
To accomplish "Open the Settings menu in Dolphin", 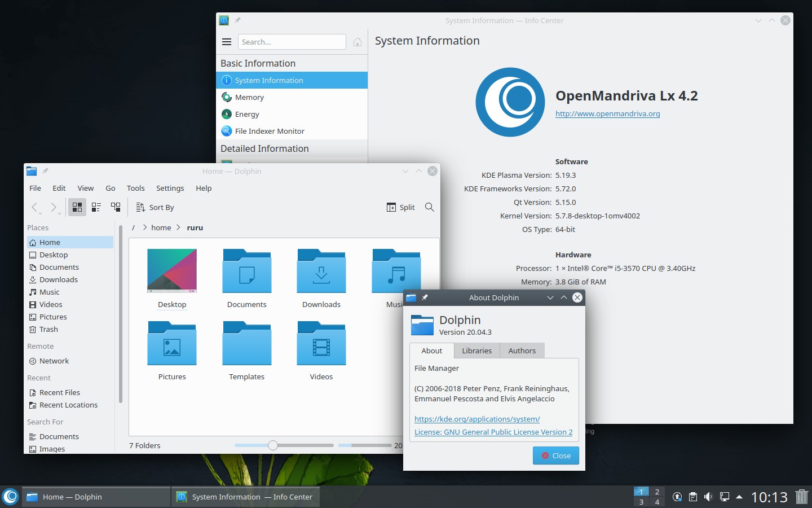I will 170,188.
